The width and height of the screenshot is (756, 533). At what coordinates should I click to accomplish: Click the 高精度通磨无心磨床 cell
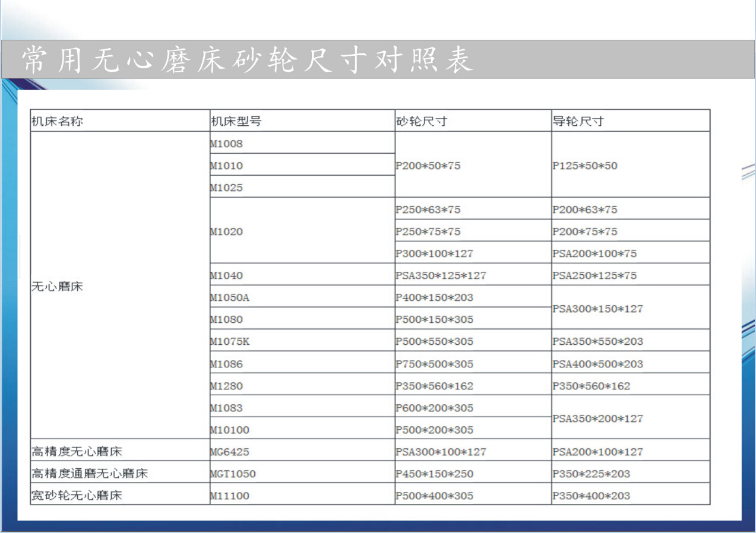tap(120, 472)
